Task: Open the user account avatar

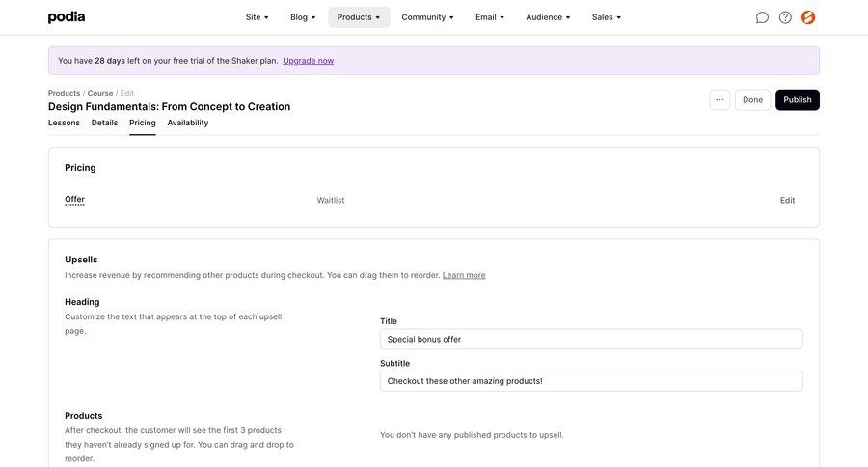Action: [x=808, y=17]
